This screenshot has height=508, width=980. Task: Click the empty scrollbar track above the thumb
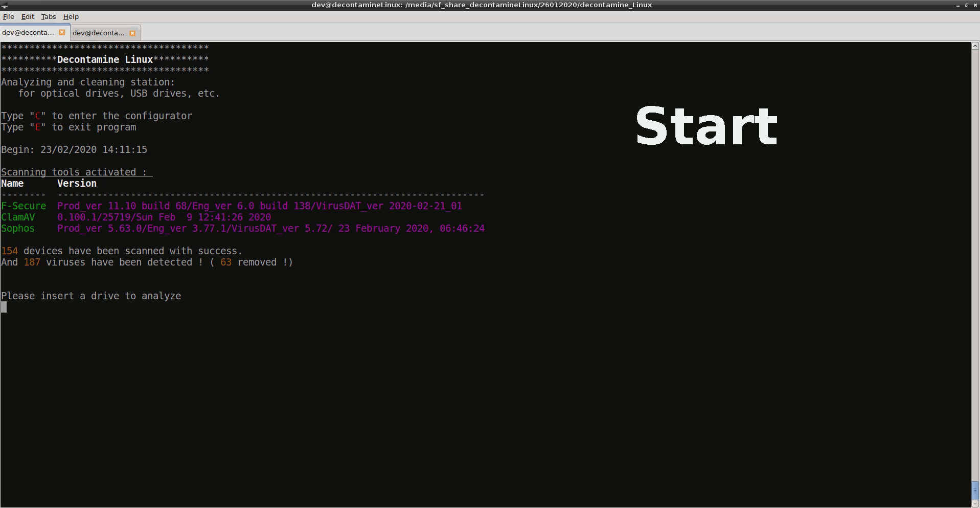tap(975, 256)
